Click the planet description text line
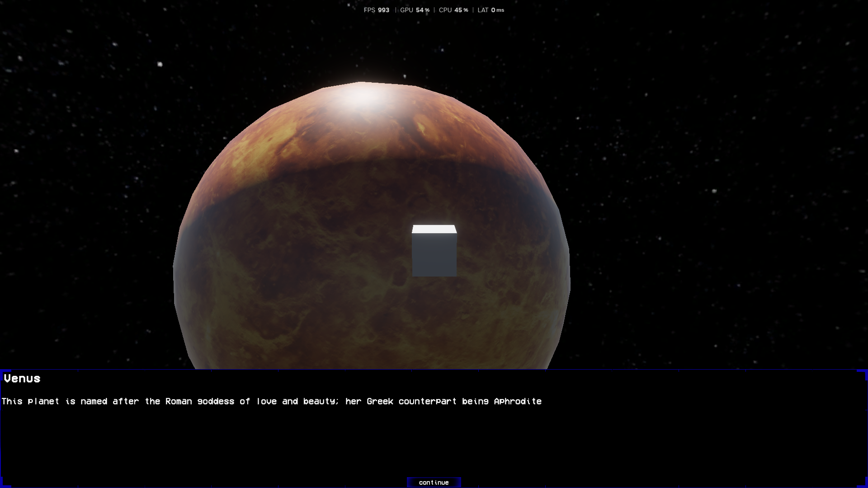Image resolution: width=868 pixels, height=488 pixels. [271, 401]
